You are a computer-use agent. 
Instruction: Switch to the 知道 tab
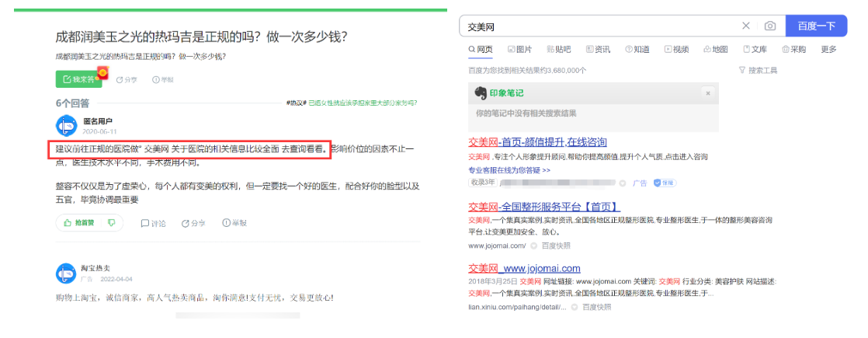pos(637,49)
